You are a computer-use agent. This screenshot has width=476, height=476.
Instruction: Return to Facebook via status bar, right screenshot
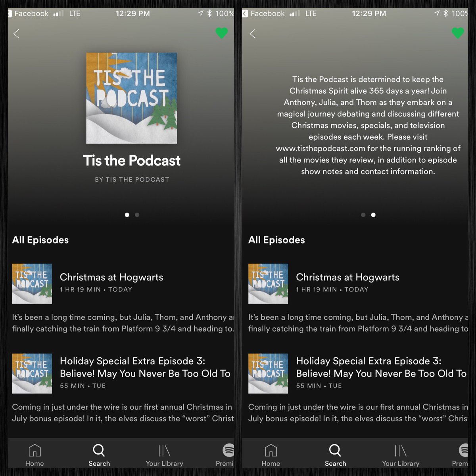[264, 13]
